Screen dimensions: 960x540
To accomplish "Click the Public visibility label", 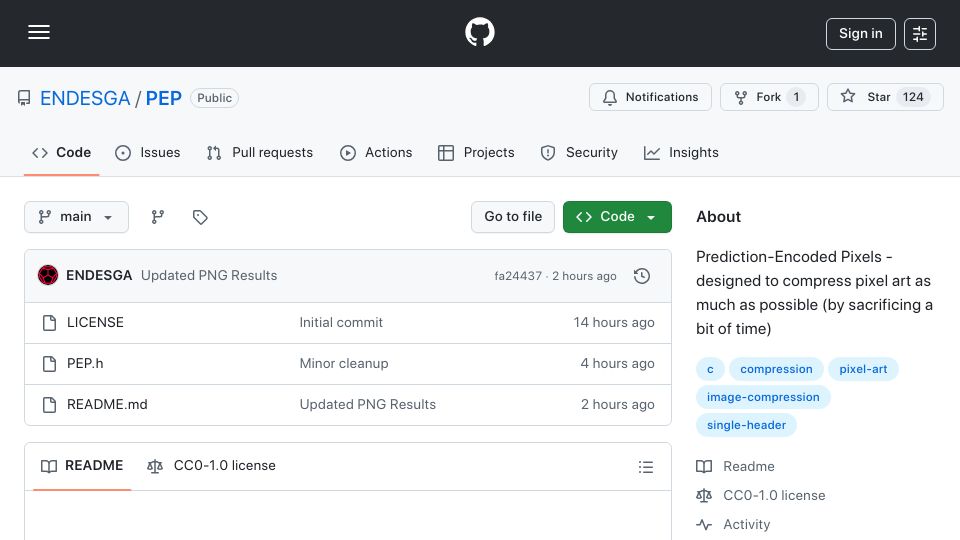I will point(214,98).
